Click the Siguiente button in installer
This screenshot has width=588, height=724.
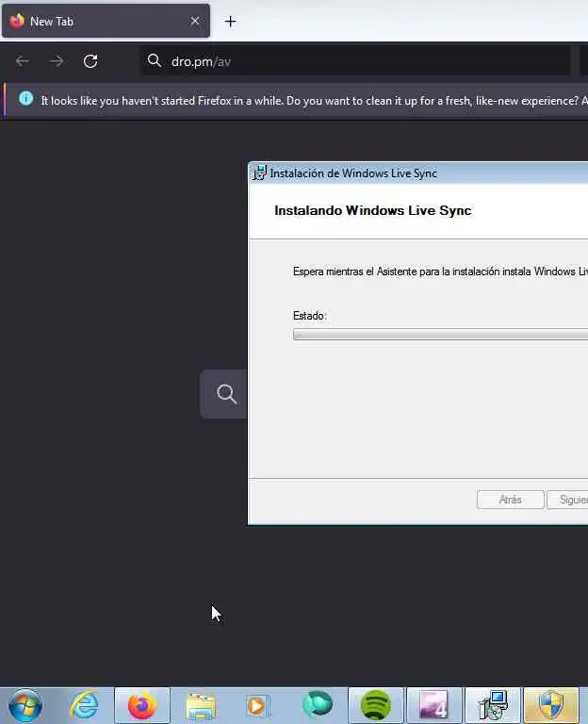pos(567,500)
